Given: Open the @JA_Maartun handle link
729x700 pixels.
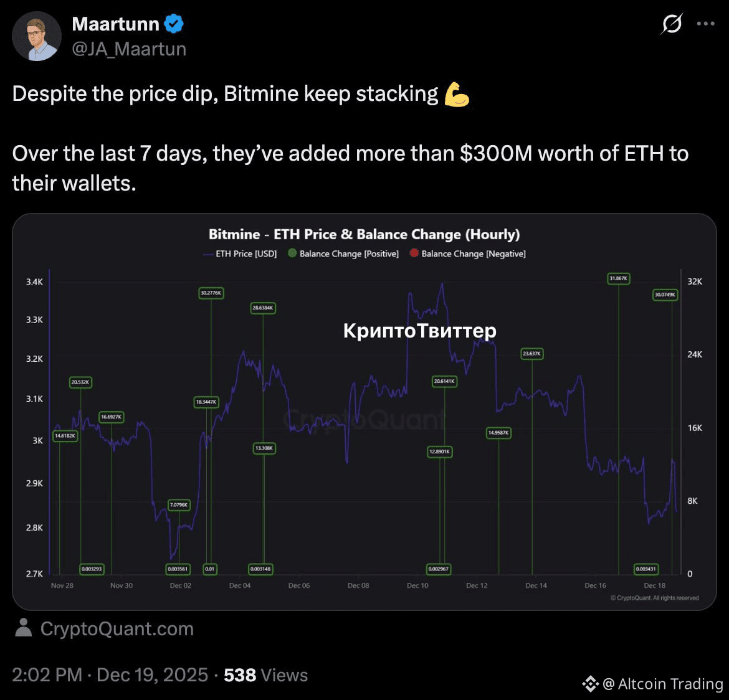Looking at the screenshot, I should point(129,49).
